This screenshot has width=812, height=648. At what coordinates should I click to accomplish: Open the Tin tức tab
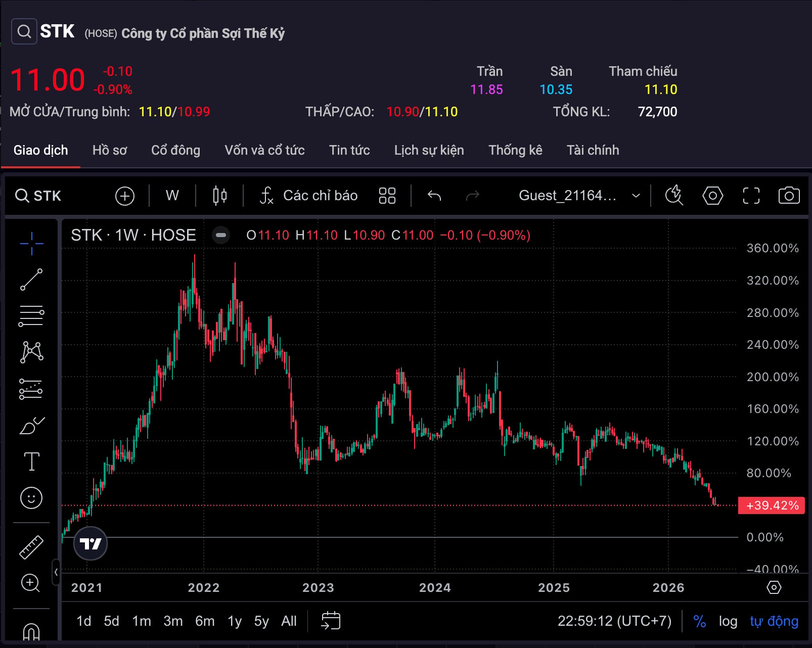[349, 150]
